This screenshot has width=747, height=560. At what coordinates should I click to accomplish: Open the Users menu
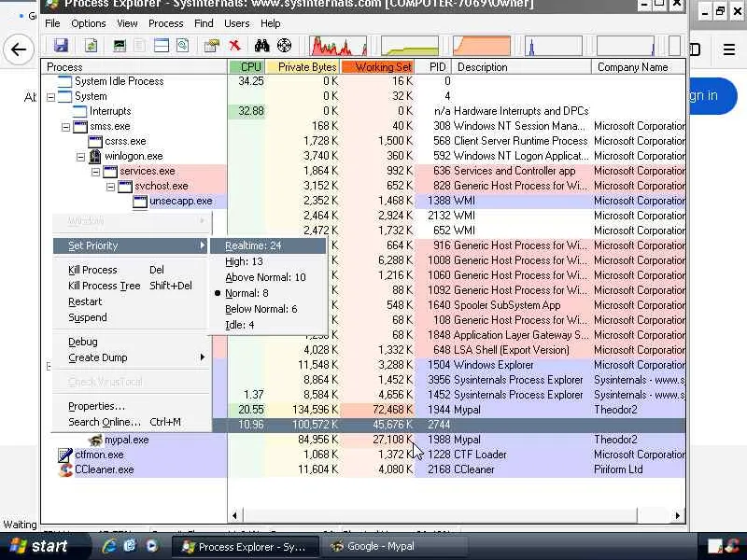237,23
